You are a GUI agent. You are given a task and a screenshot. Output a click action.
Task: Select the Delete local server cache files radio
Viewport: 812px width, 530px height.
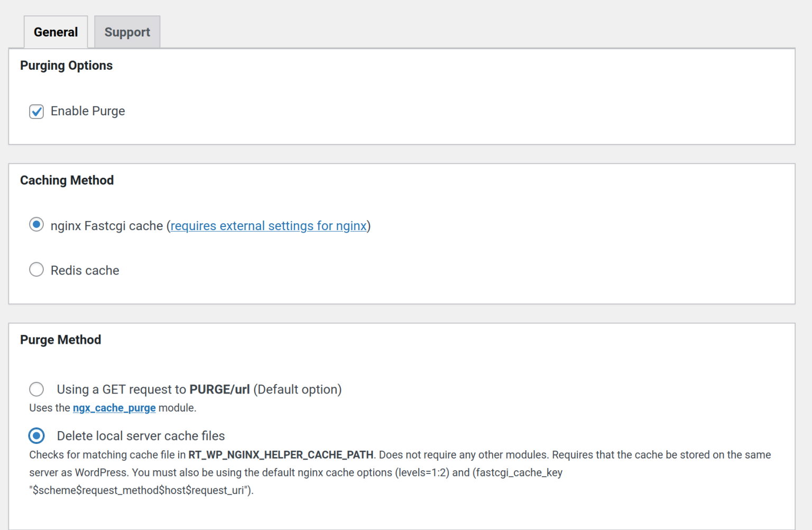(x=36, y=436)
